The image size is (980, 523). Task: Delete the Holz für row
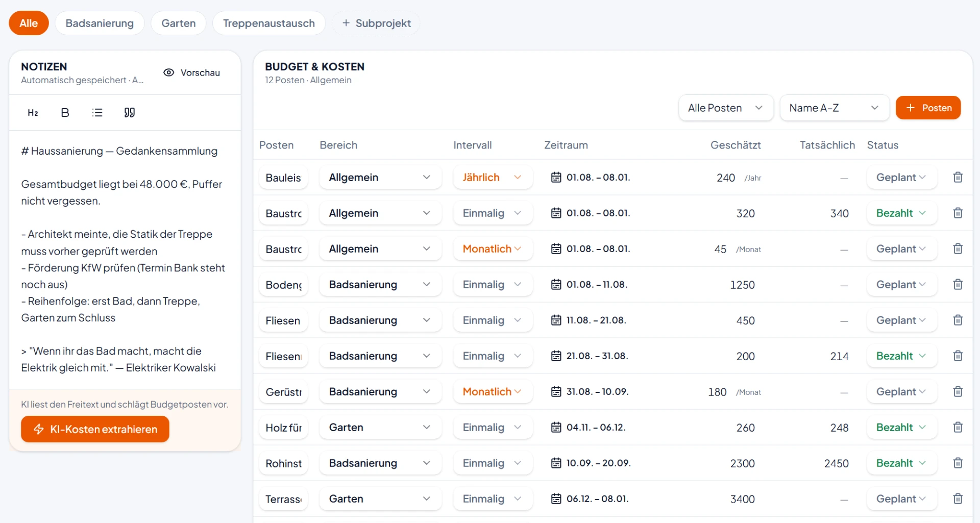[958, 427]
